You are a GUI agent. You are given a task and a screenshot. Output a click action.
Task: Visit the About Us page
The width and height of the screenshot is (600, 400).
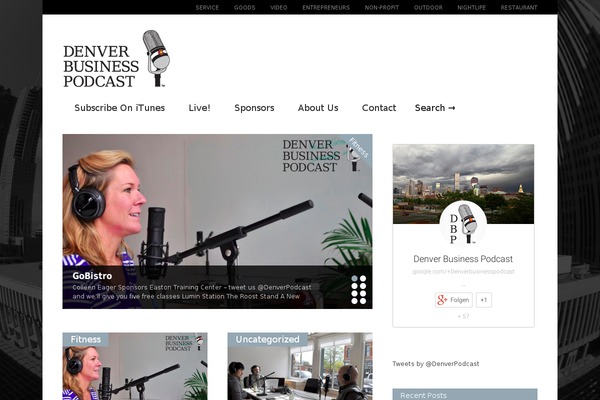[318, 108]
